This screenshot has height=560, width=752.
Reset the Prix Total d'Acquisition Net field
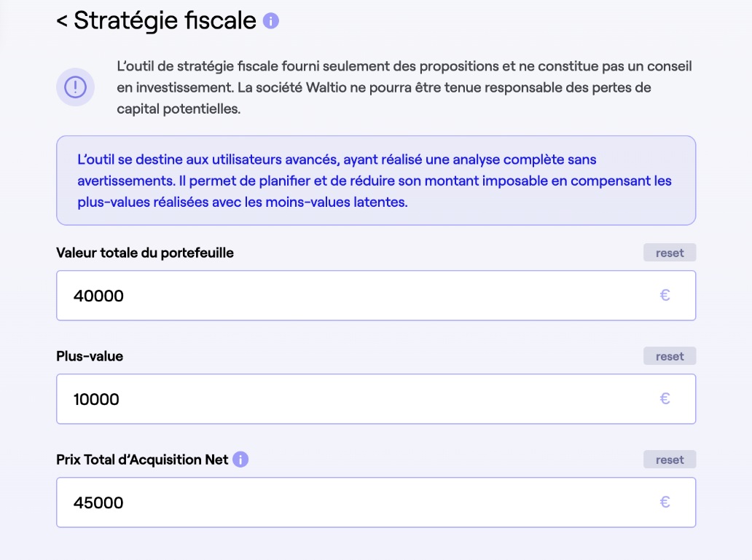[669, 459]
